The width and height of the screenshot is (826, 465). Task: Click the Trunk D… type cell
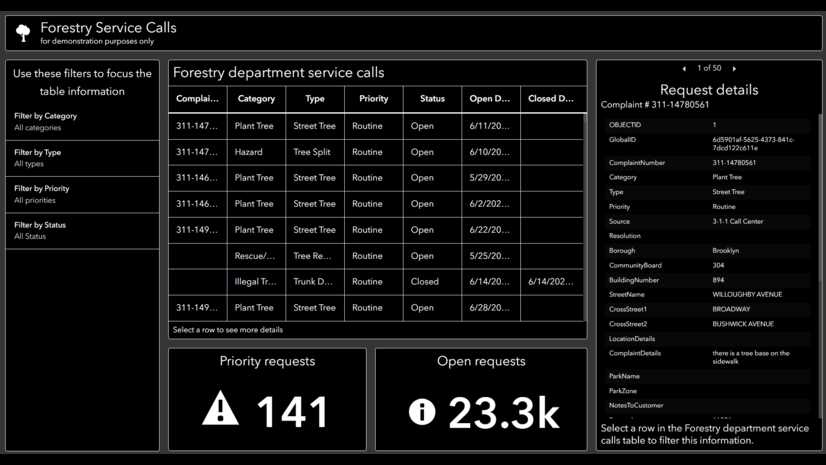point(315,282)
